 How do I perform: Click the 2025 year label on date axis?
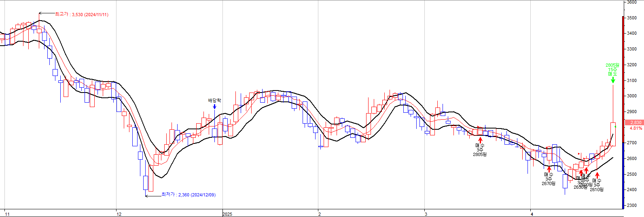tap(227, 214)
